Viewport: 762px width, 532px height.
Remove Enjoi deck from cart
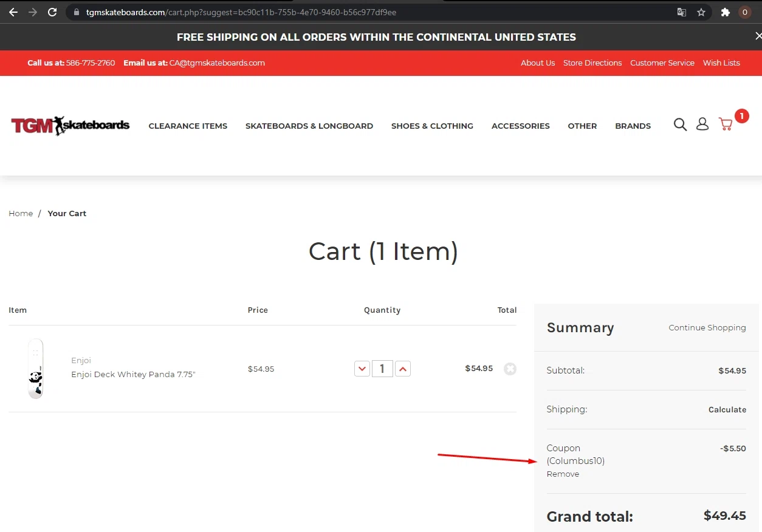point(510,369)
